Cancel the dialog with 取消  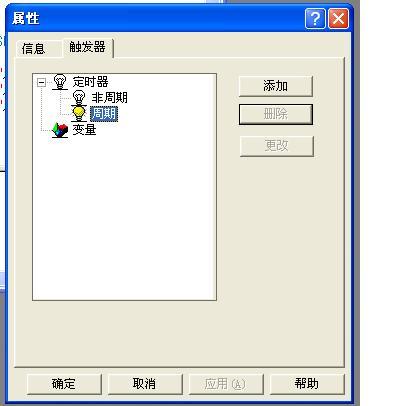pyautogui.click(x=145, y=384)
